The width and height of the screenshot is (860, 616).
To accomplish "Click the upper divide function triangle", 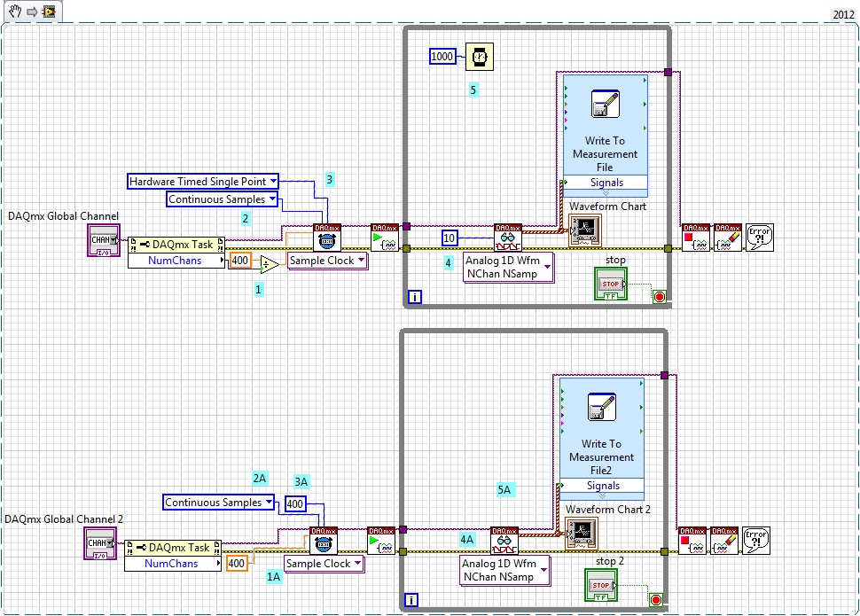I will point(270,264).
